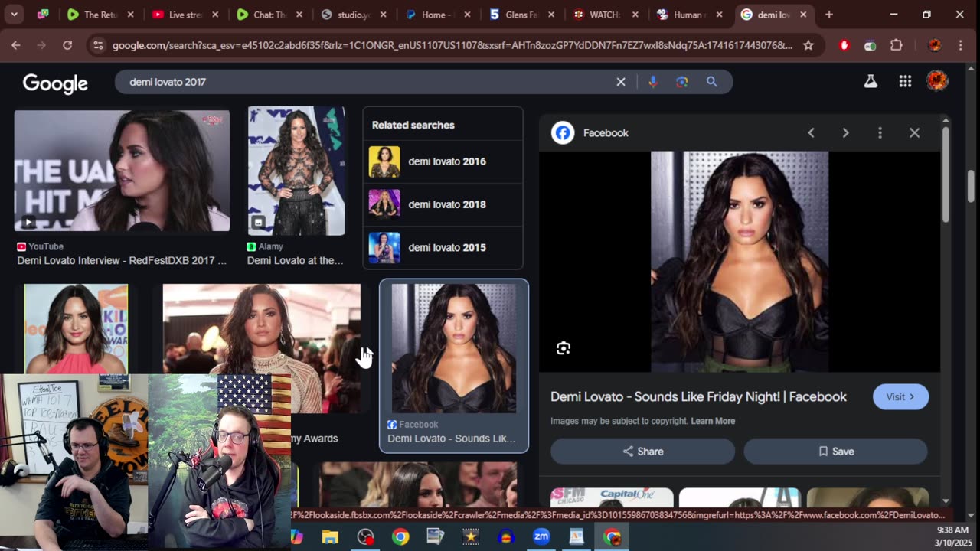Image resolution: width=980 pixels, height=551 pixels.
Task: Open Search Labs flask icon
Action: coord(871,81)
